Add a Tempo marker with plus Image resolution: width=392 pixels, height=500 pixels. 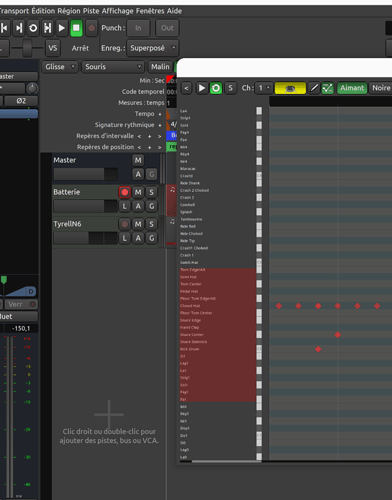click(x=160, y=114)
